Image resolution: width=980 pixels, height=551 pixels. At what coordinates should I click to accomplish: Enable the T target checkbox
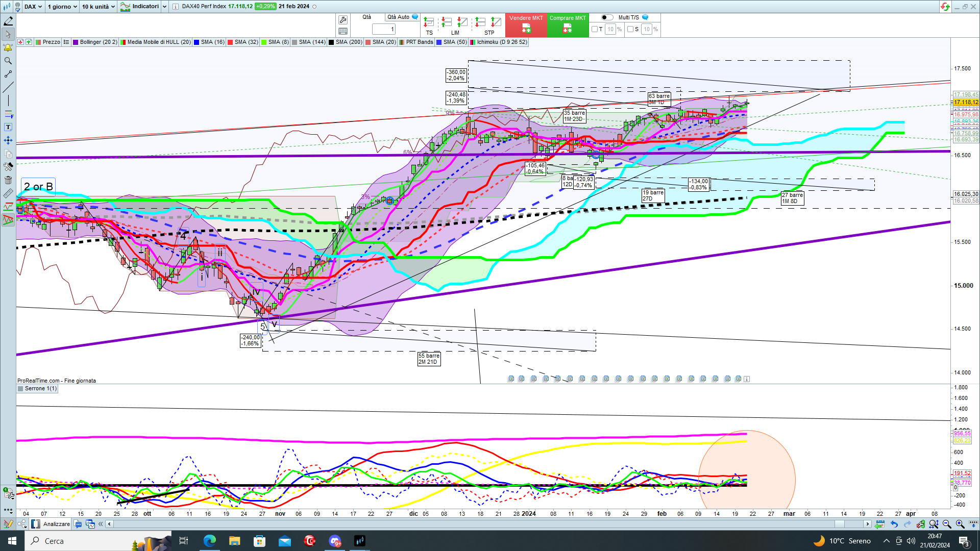click(595, 29)
